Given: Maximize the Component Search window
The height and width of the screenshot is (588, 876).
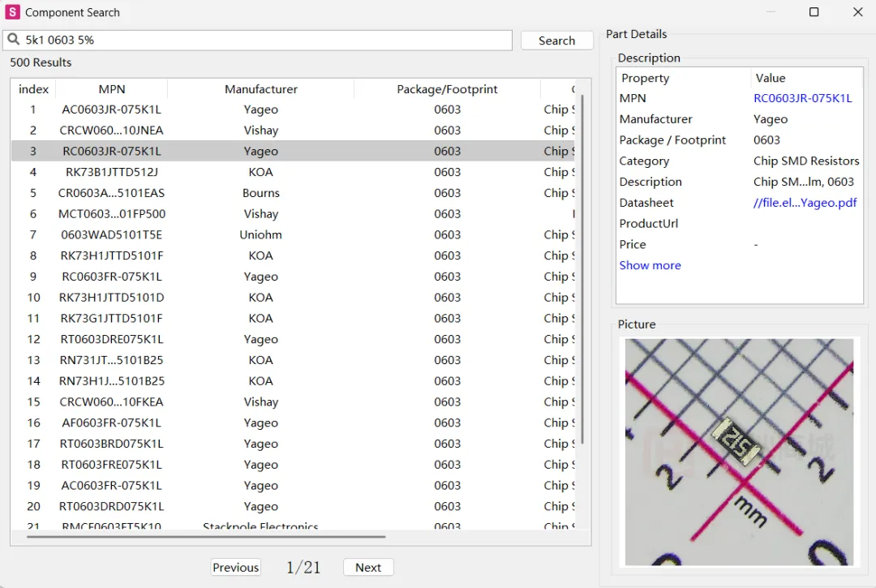Looking at the screenshot, I should [814, 11].
